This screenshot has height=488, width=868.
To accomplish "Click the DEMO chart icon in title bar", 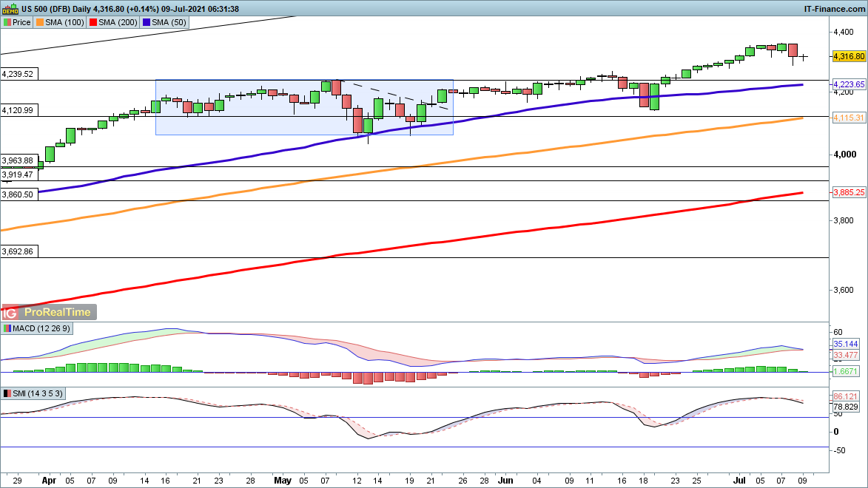I will click(10, 9).
